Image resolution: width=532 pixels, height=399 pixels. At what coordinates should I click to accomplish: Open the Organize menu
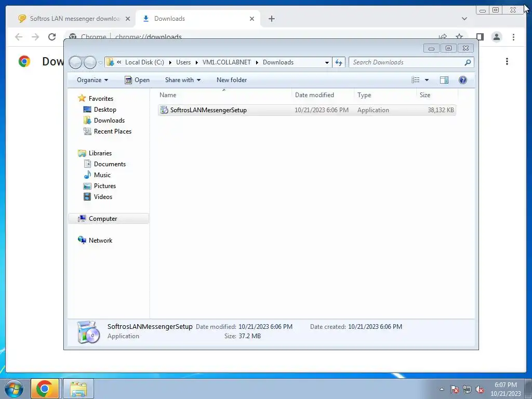[x=92, y=80]
